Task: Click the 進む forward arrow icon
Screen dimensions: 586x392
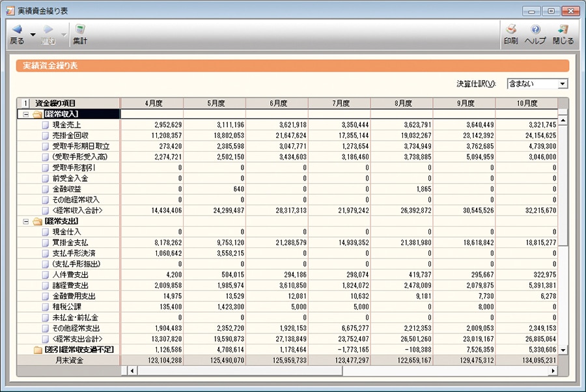Action: 48,29
